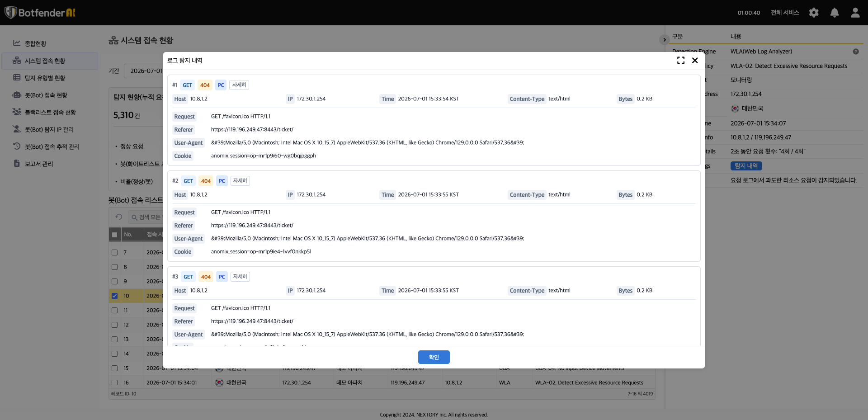The image size is (868, 420).
Task: Open 보고서 관리 sidebar menu
Action: (50, 164)
